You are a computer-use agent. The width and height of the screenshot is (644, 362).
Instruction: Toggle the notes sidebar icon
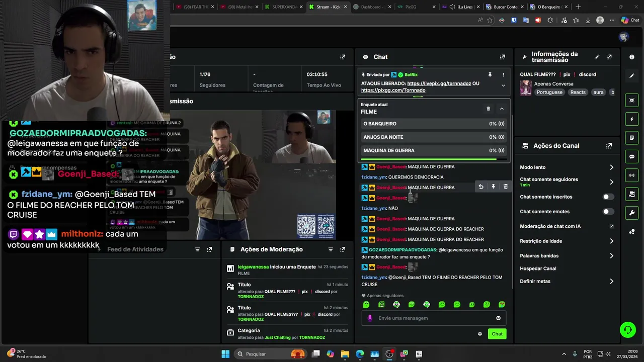tap(632, 138)
